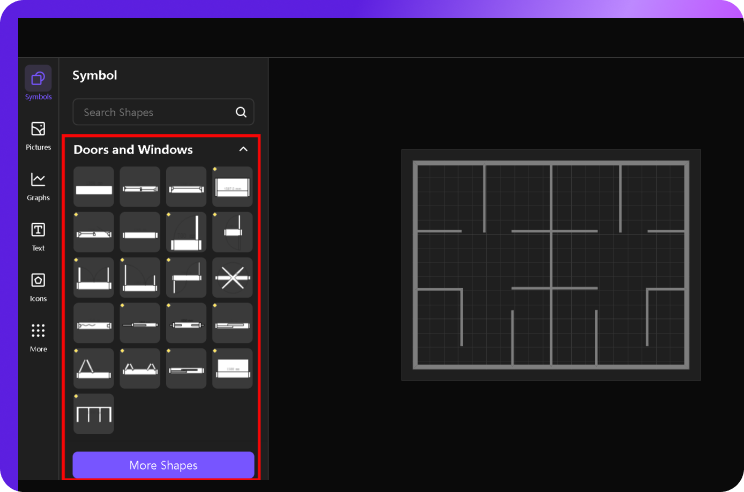The image size is (744, 492).
Task: Click the Doors and Windows heading text
Action: 133,149
